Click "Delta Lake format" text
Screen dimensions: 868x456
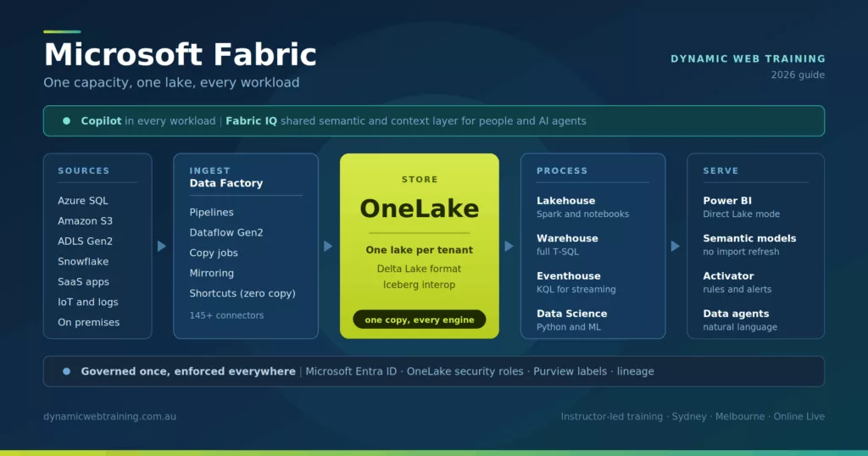(x=419, y=269)
